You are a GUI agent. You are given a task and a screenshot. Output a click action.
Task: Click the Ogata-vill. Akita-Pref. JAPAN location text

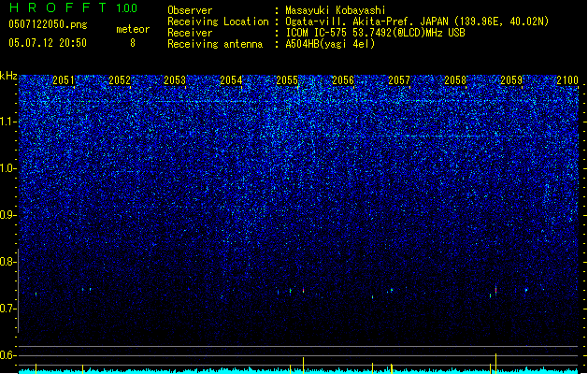click(417, 22)
